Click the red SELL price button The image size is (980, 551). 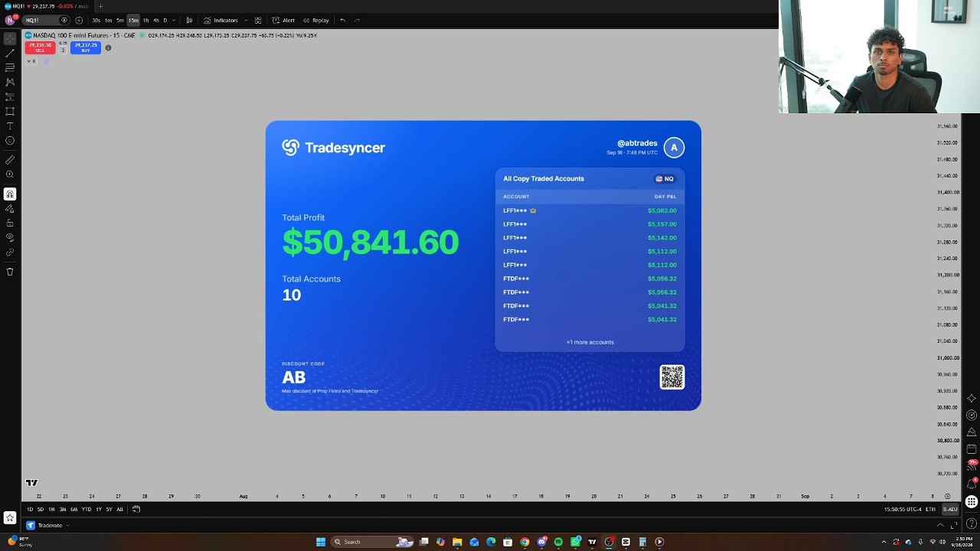tap(40, 47)
